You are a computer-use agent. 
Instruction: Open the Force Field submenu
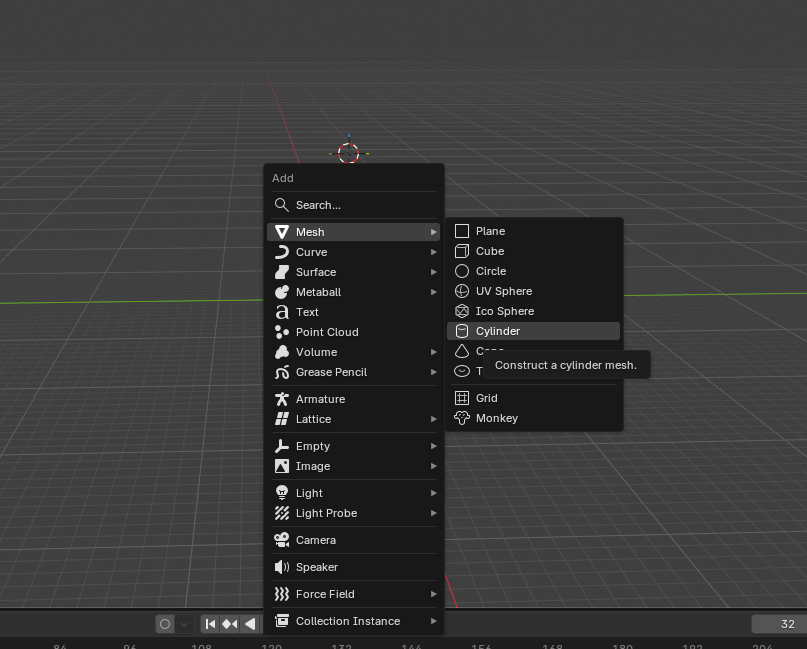[354, 594]
